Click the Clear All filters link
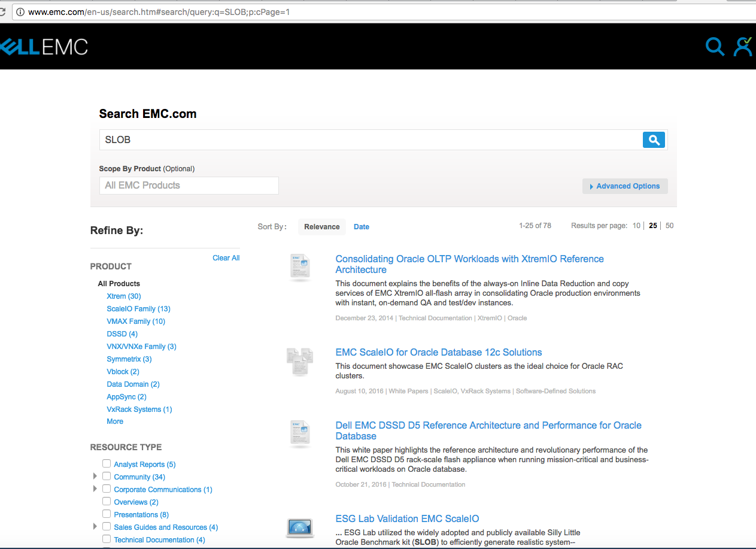The height and width of the screenshot is (549, 756). click(x=226, y=258)
